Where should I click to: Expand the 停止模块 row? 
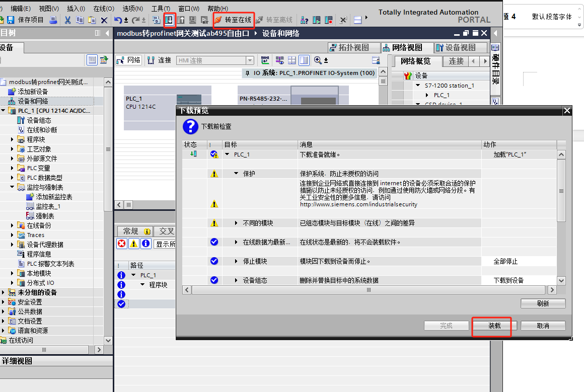(236, 261)
